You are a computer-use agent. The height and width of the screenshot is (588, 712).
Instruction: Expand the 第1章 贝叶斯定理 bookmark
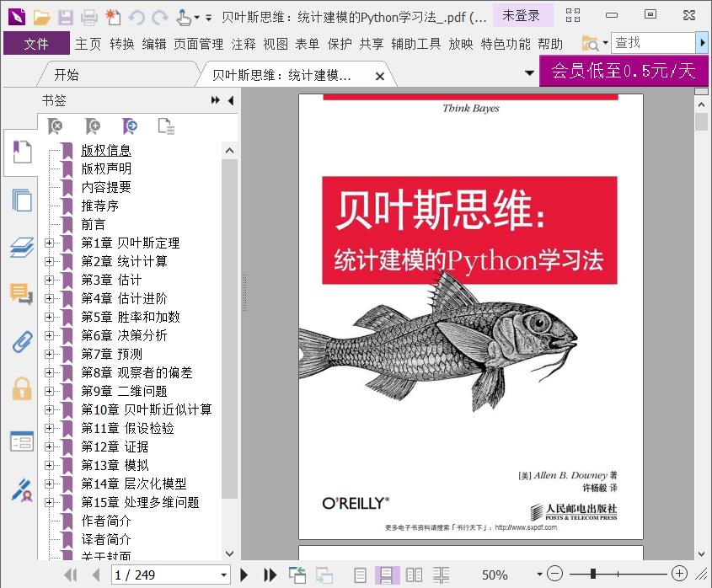click(x=49, y=243)
